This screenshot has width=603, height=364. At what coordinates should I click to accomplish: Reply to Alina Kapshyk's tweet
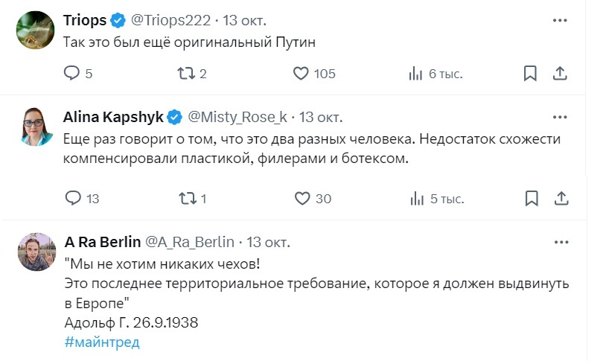click(72, 198)
